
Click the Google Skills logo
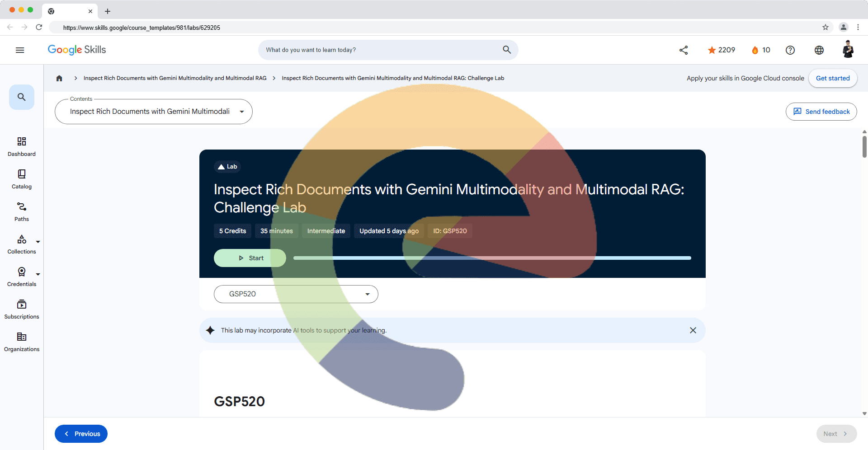point(77,50)
